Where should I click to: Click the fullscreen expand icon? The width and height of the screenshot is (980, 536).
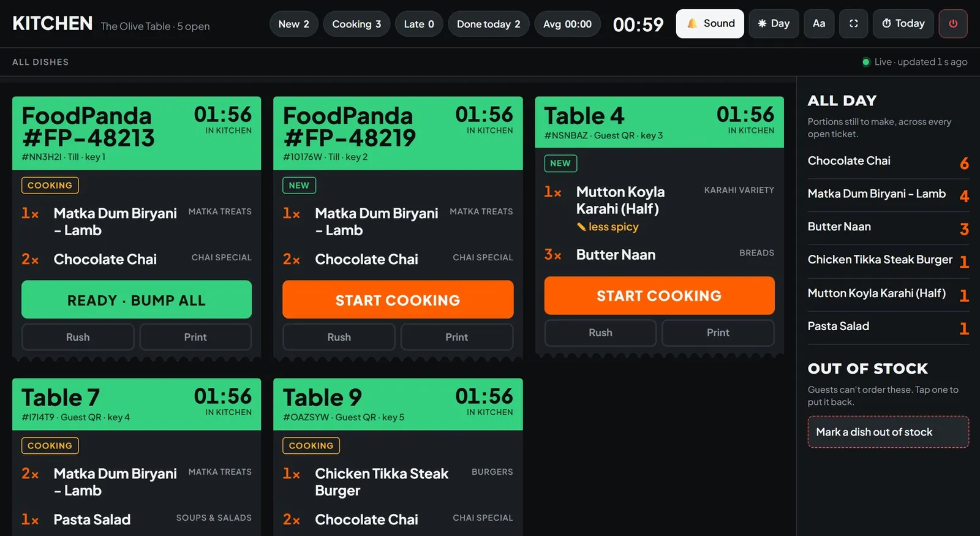(853, 24)
